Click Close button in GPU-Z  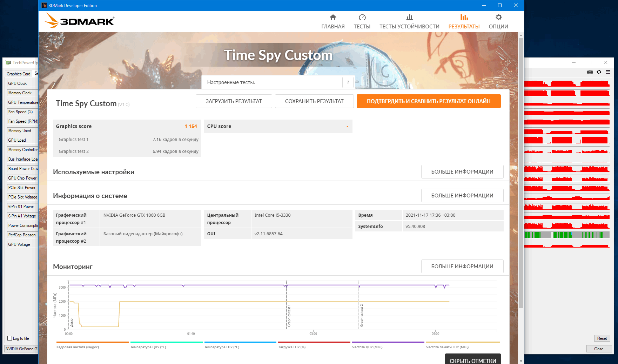(599, 349)
